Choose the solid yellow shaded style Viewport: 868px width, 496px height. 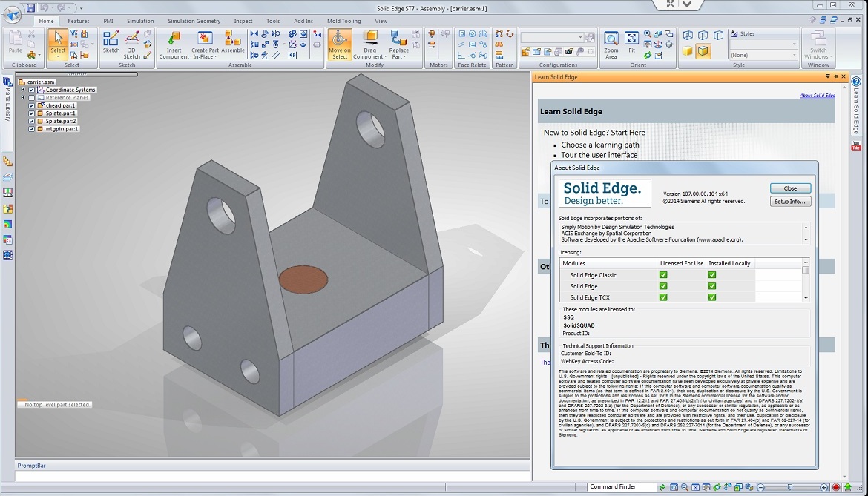pos(687,51)
